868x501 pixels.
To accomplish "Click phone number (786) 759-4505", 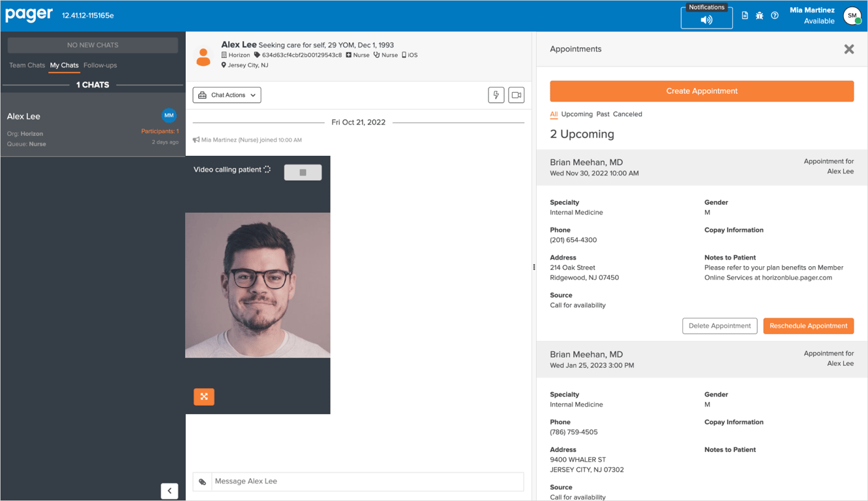I will click(x=574, y=432).
